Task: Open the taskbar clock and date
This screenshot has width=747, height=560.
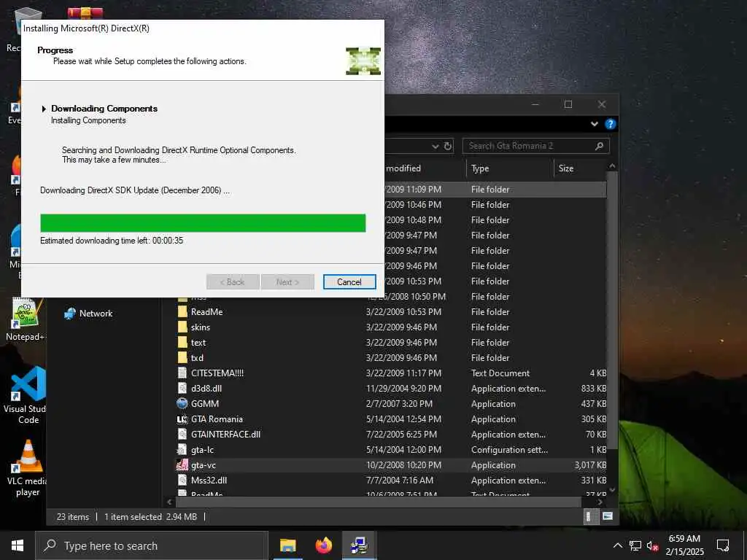Action: click(684, 545)
